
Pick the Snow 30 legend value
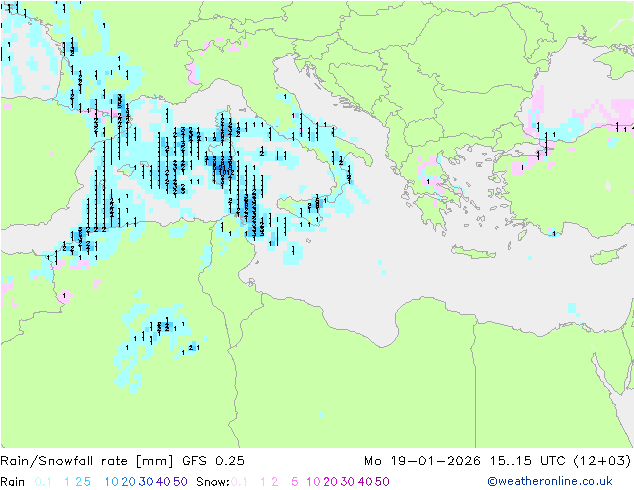pos(347,481)
